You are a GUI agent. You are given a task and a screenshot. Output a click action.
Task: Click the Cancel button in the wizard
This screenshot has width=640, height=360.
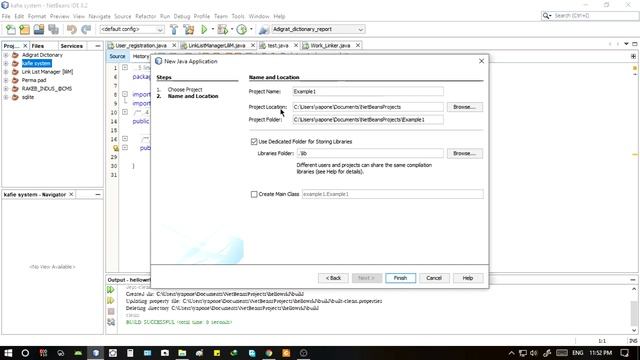[x=434, y=278]
